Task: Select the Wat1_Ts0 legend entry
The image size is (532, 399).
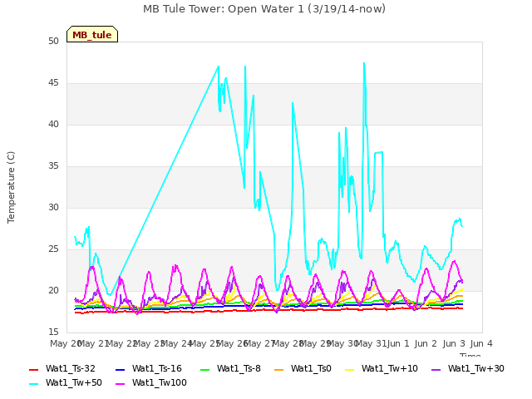Action: (303, 369)
